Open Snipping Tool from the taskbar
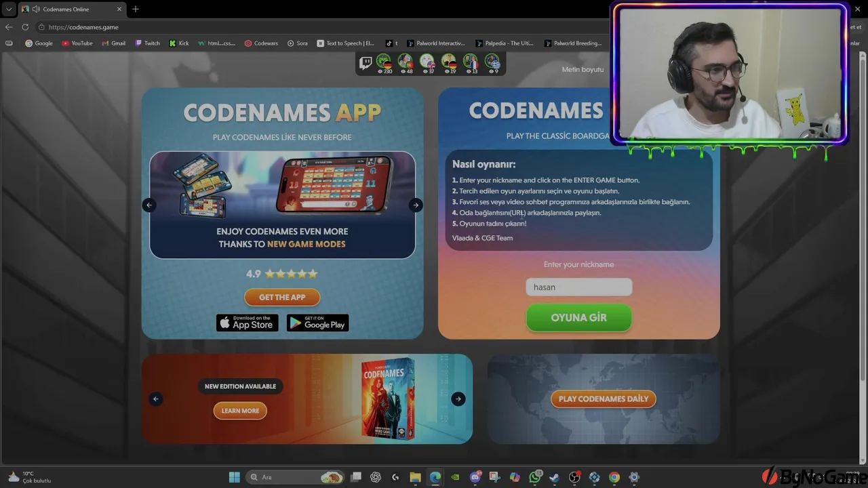 click(x=495, y=477)
